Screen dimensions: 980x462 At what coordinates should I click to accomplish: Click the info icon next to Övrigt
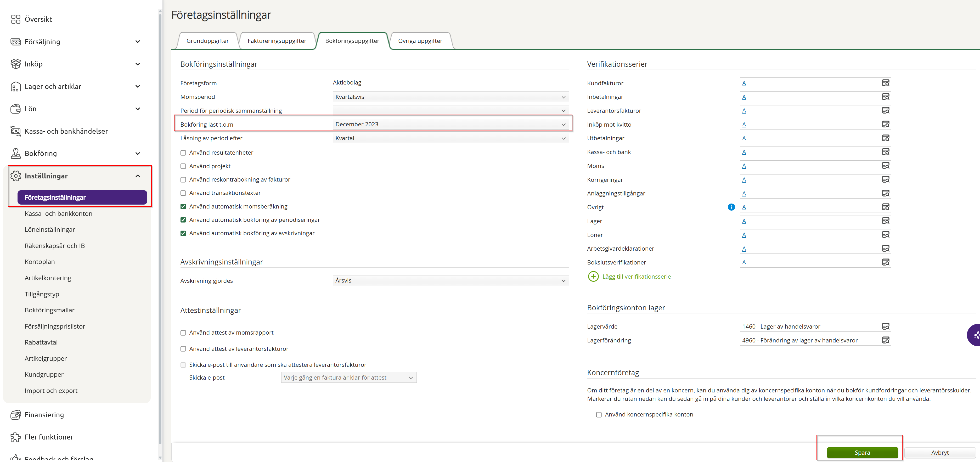(731, 207)
